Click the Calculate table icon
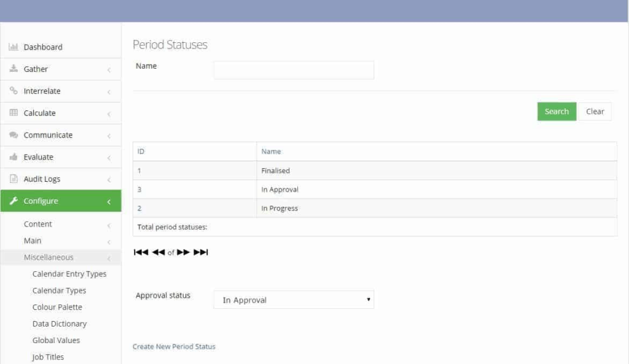Screen dimensions: 629x364 point(14,113)
